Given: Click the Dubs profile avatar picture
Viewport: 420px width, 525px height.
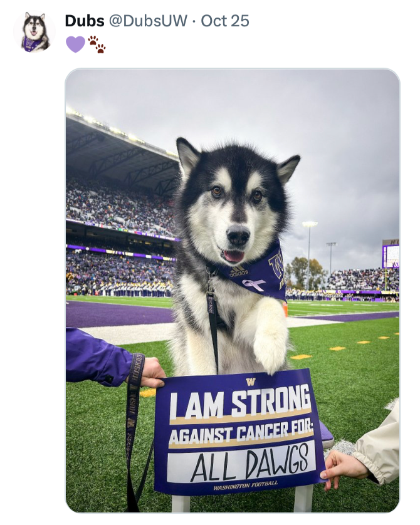Looking at the screenshot, I should tap(35, 31).
